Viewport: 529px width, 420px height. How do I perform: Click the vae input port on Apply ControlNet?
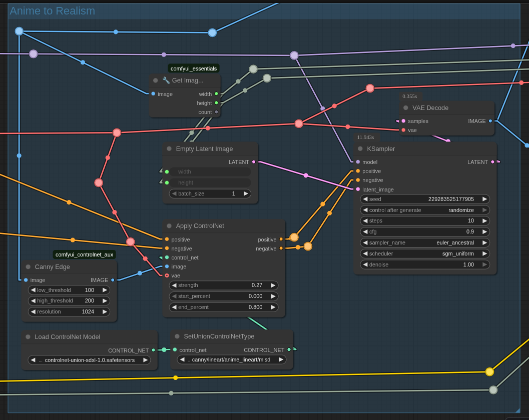167,275
